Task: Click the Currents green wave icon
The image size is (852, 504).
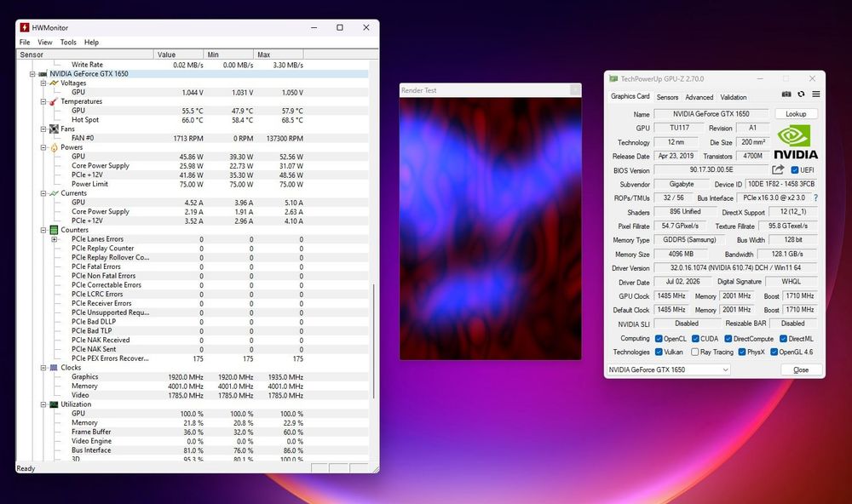Action: 54,193
